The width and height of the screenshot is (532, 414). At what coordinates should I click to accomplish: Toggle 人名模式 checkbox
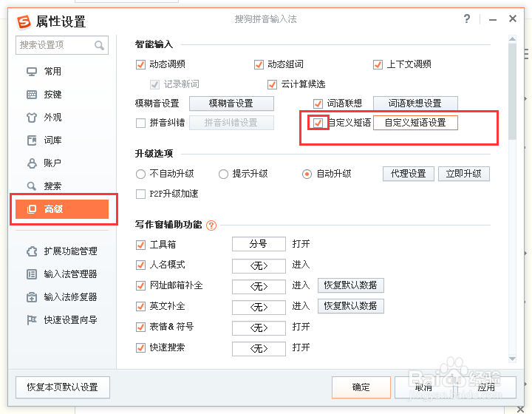[x=140, y=265]
